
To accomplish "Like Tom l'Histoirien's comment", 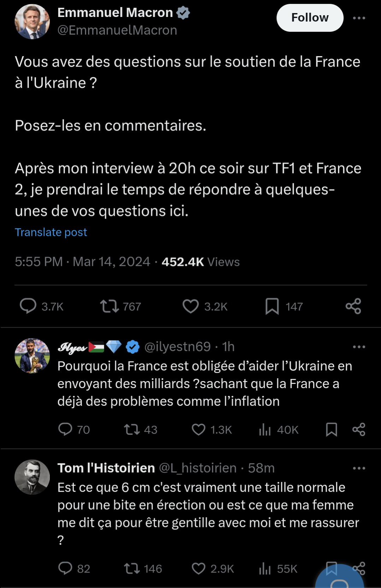I will [198, 568].
